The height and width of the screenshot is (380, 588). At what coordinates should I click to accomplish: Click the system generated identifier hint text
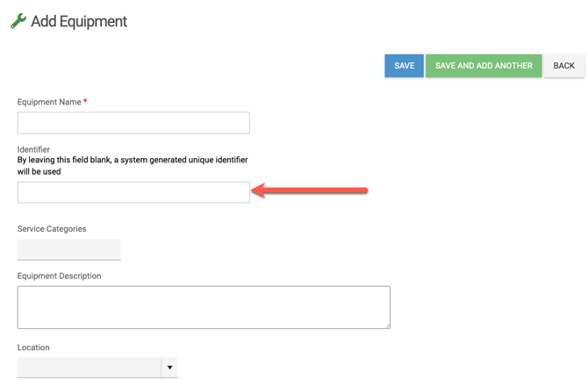(x=132, y=166)
